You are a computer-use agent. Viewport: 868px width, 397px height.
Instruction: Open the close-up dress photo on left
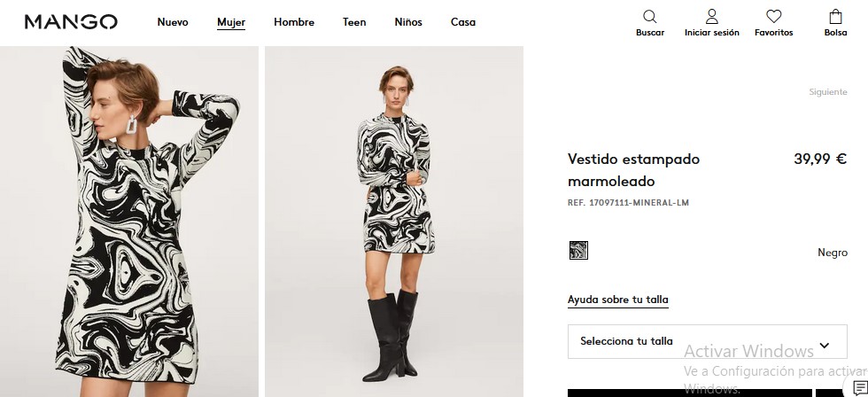(129, 222)
